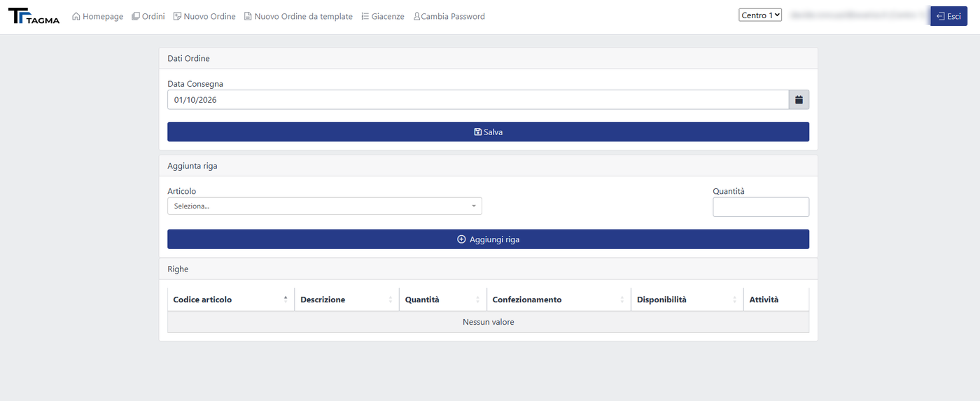Image resolution: width=980 pixels, height=401 pixels.
Task: Open the Homepage menu link
Action: coord(97,16)
